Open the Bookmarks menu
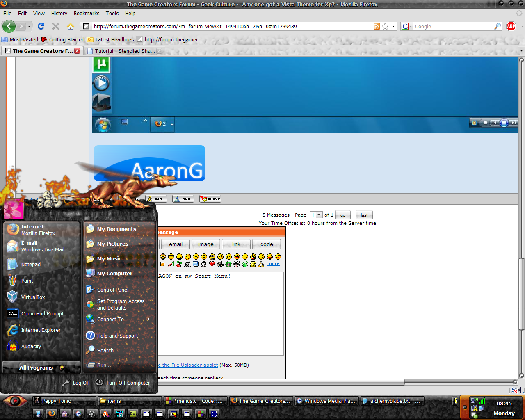The width and height of the screenshot is (525, 420). tap(86, 14)
